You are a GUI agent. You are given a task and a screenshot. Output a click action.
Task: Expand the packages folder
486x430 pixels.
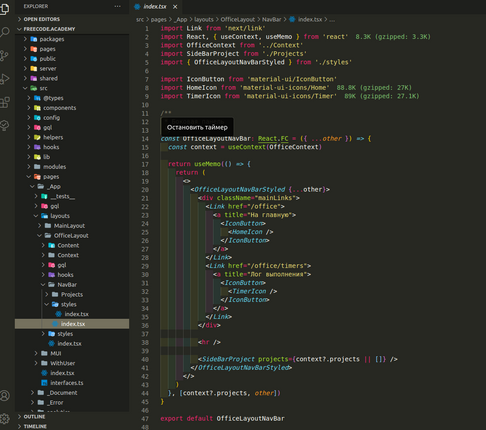[x=52, y=39]
